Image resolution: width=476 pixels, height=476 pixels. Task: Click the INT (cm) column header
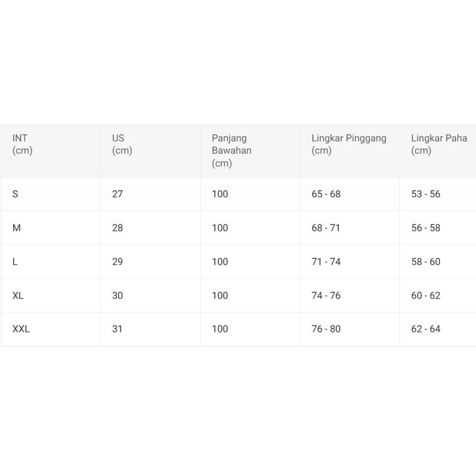(22, 144)
